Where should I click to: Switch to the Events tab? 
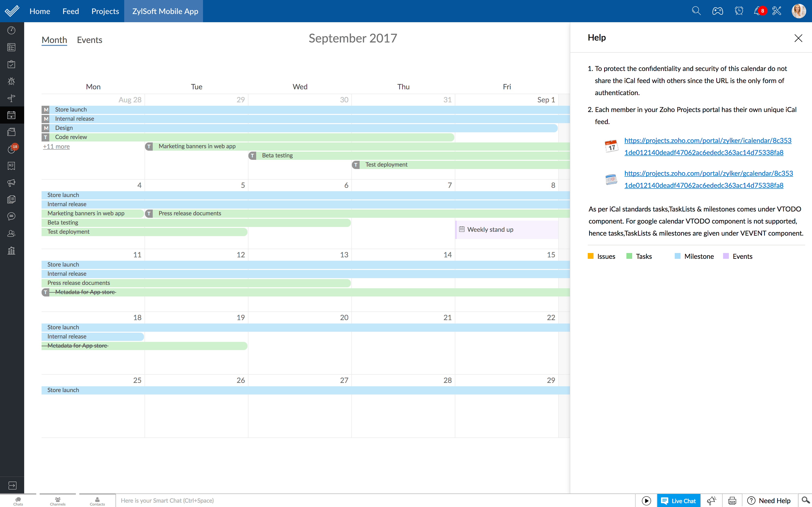[89, 40]
